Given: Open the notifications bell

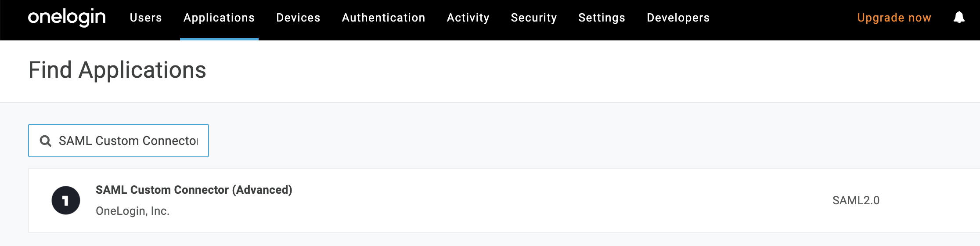Looking at the screenshot, I should (x=959, y=18).
